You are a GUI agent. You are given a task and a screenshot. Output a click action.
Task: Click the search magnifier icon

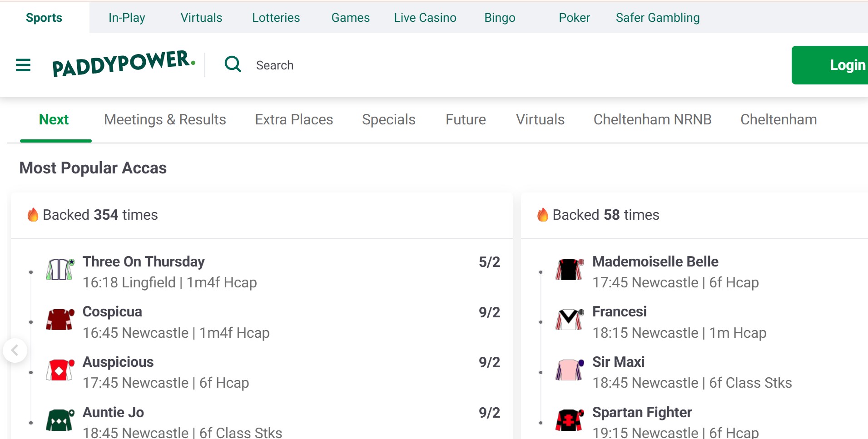pyautogui.click(x=233, y=64)
